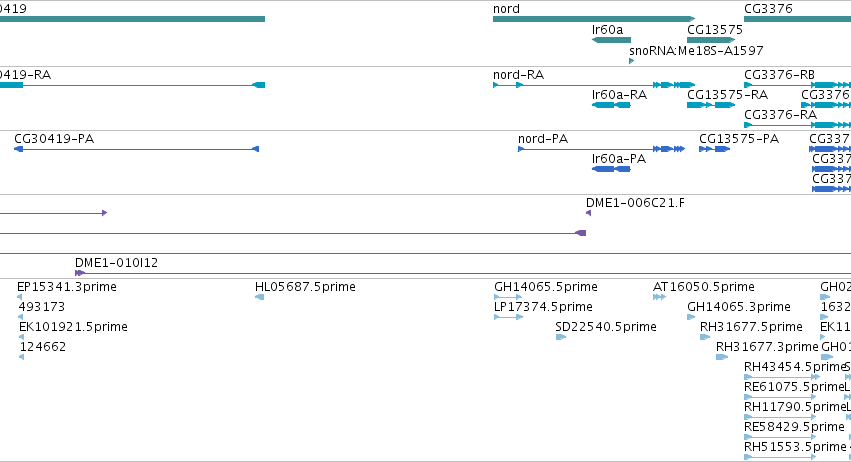Open the 'SD22540.5prime' EST label
851x462 pixels.
coord(606,327)
